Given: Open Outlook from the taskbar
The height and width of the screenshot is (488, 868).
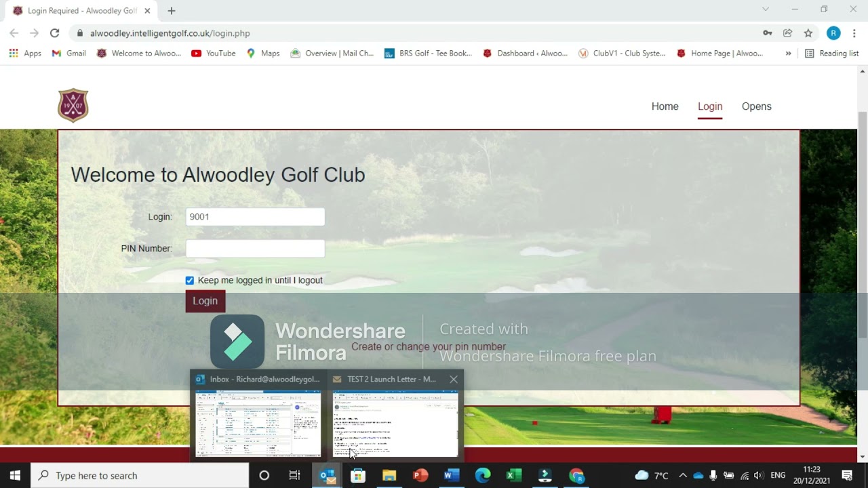Looking at the screenshot, I should (328, 475).
